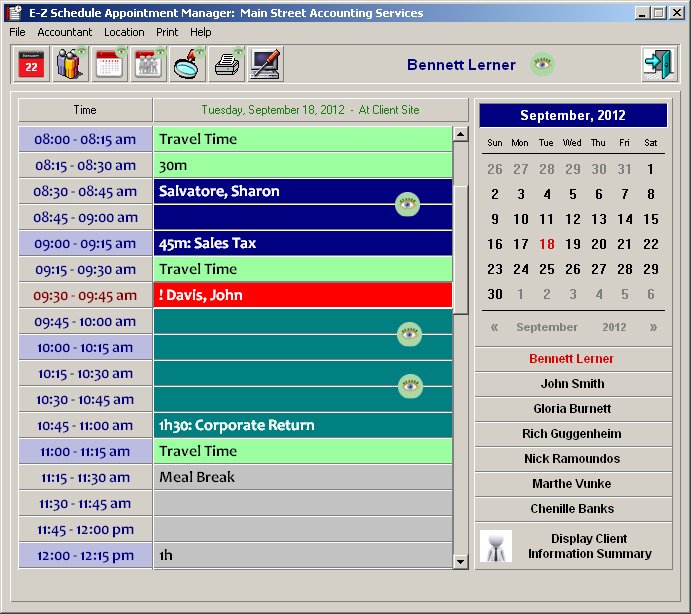Toggle the eye icon beside Bennett Lerner

click(543, 65)
